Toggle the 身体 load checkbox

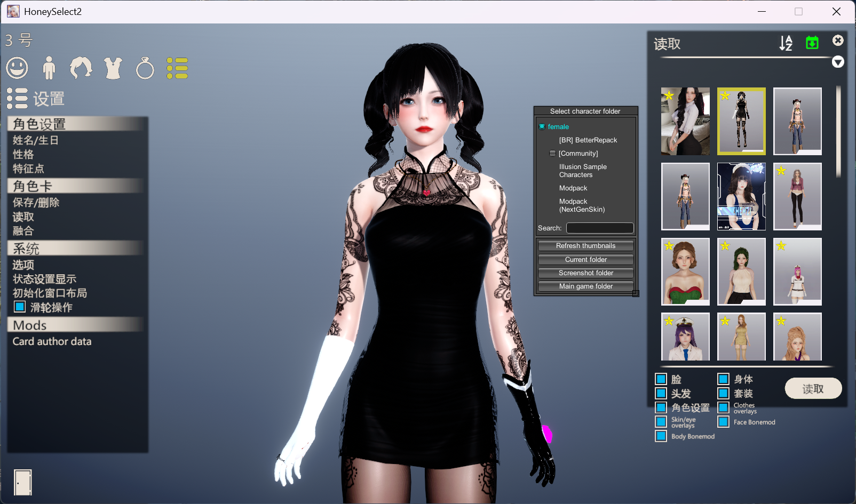coord(724,379)
